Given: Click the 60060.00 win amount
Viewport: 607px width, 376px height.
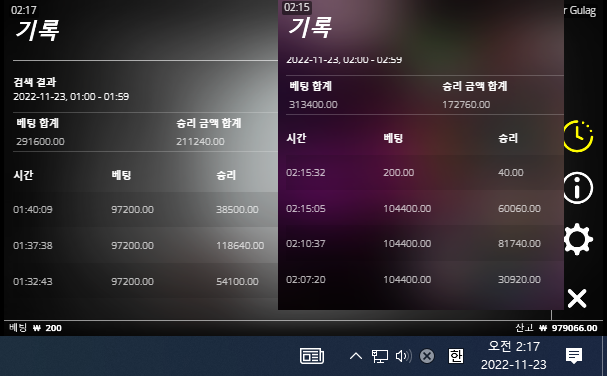Looking at the screenshot, I should 519,208.
